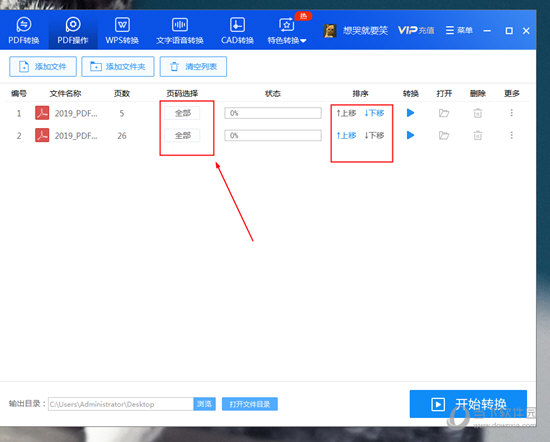This screenshot has height=442, width=550.
Task: Select 文字语音转换 tab
Action: pos(180,31)
